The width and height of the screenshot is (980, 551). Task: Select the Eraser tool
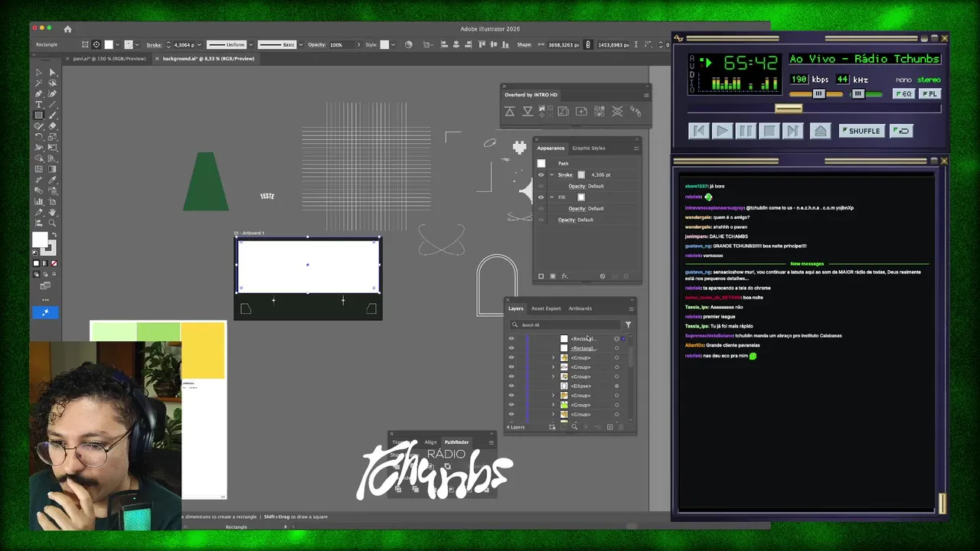[x=52, y=126]
